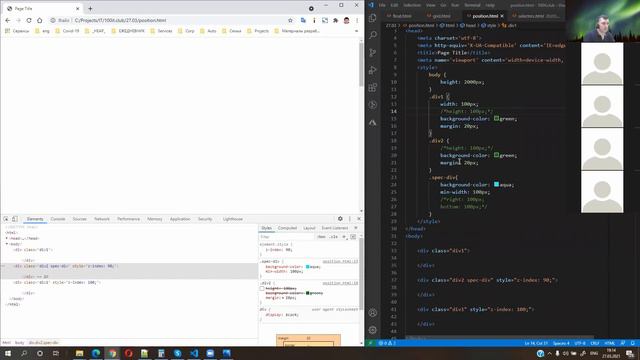Open Projects bookmark folder
Screen dimensions: 640x360
[258, 31]
